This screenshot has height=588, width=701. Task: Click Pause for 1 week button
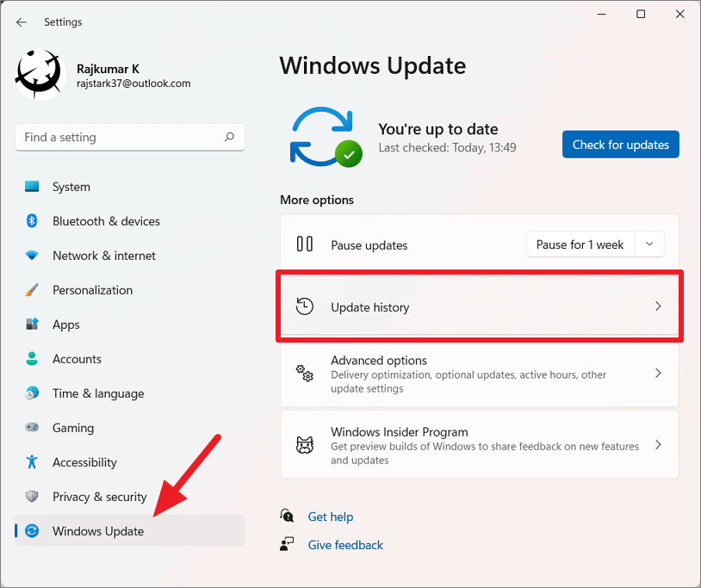tap(580, 244)
